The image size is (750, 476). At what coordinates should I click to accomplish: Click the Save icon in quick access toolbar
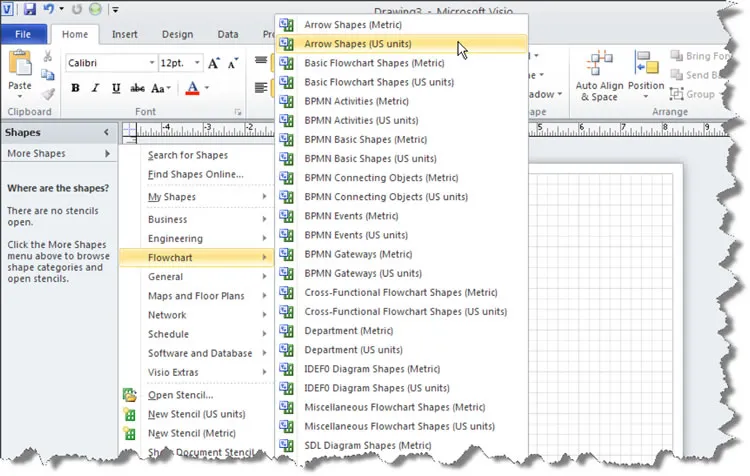[30, 9]
